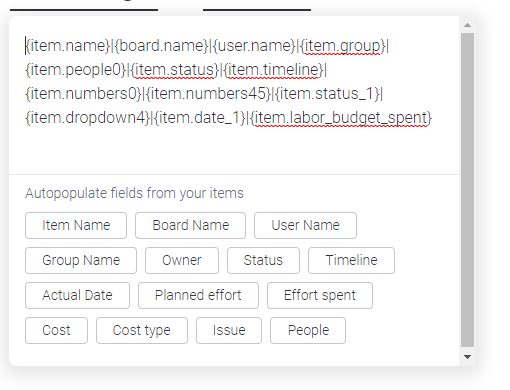The width and height of the screenshot is (510, 390).
Task: Click the scrollbar down arrow
Action: pyautogui.click(x=467, y=357)
